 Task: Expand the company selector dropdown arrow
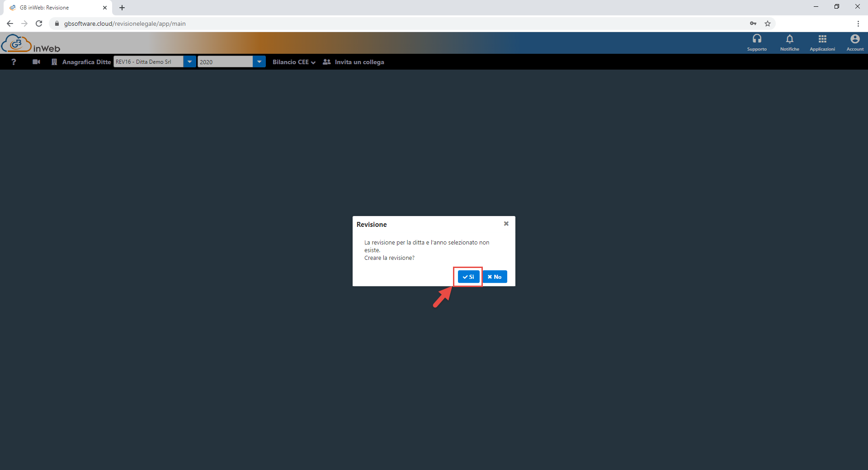[190, 62]
